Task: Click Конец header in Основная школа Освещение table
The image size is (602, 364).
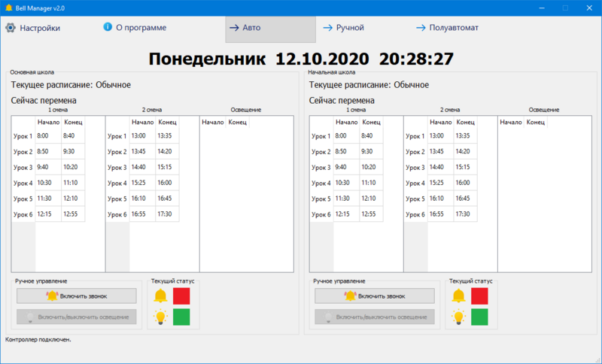Action: pos(238,122)
